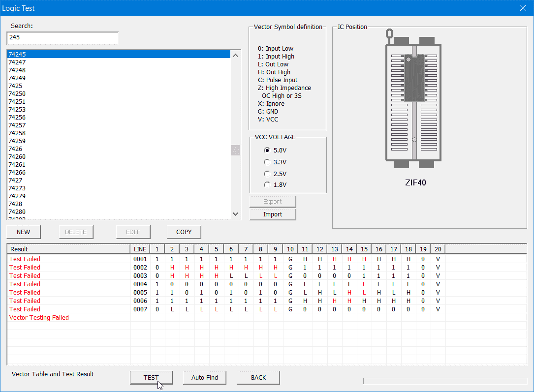534x392 pixels.
Task: Select the 5.0V VCC voltage option
Action: click(x=267, y=151)
